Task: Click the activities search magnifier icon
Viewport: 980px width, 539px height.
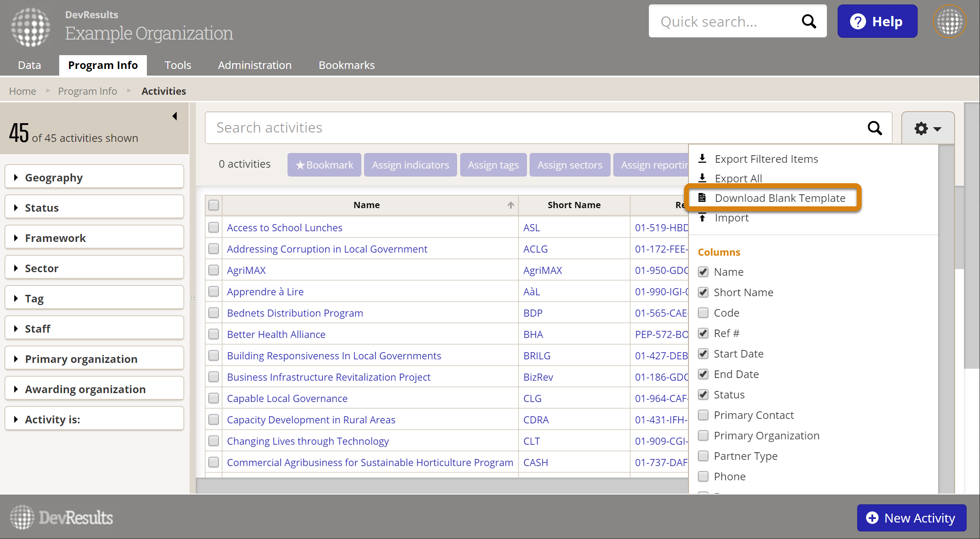Action: point(875,128)
